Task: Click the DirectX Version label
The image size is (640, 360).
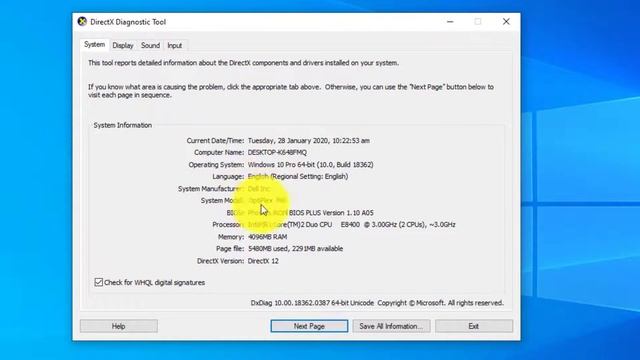Action: pyautogui.click(x=220, y=261)
